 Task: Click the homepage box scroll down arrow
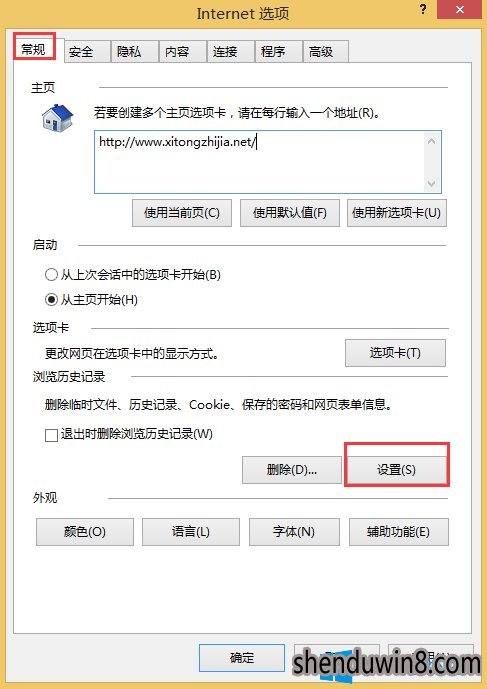(x=431, y=184)
